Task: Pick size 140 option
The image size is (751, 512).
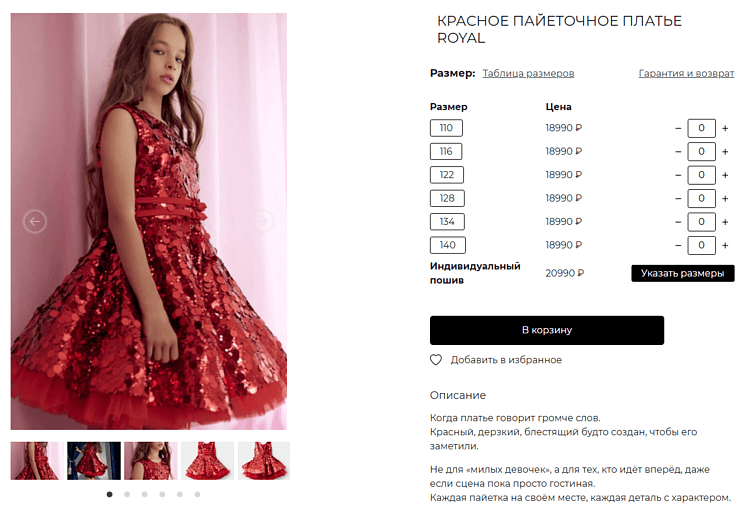Action: coord(448,245)
